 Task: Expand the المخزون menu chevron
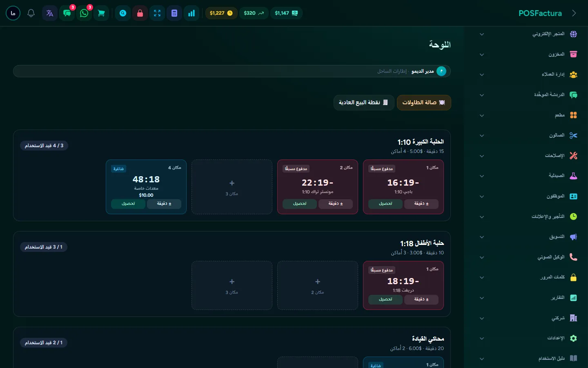point(482,55)
